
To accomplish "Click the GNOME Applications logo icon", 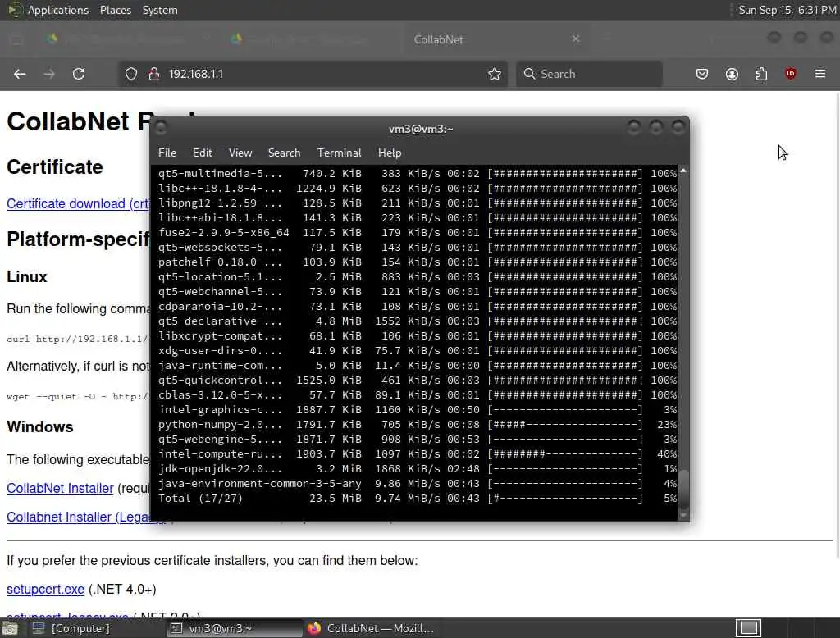I will 15,10.
